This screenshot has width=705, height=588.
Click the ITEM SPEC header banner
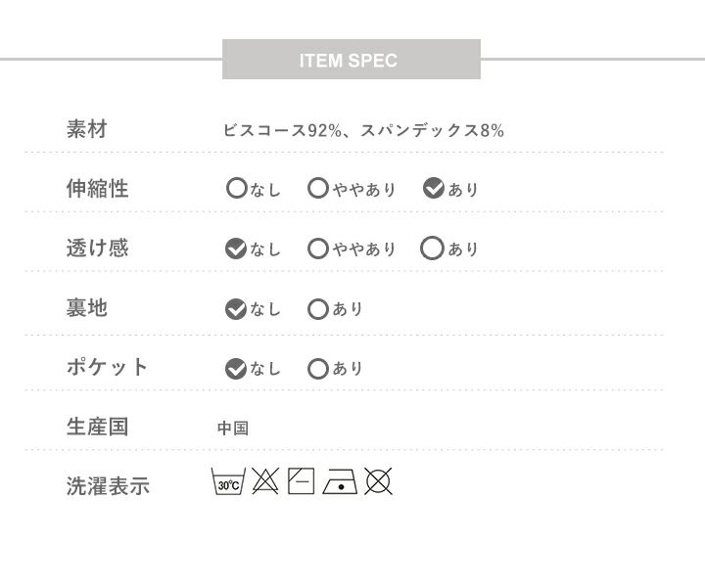[x=351, y=60]
